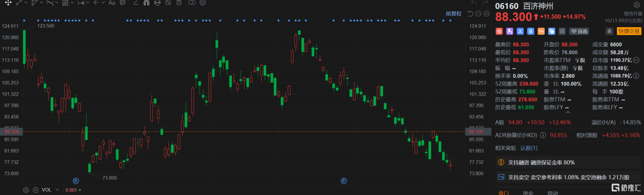Click the orange downward trend icon

(x=541, y=31)
